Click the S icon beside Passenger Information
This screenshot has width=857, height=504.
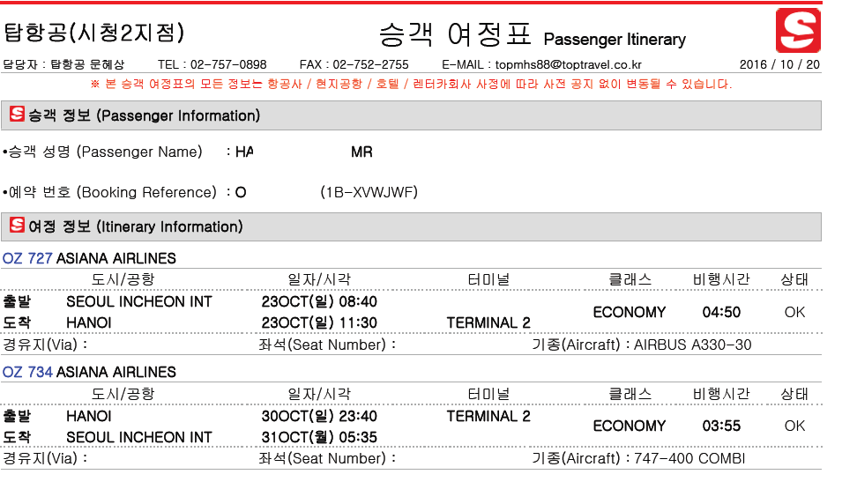[17, 115]
